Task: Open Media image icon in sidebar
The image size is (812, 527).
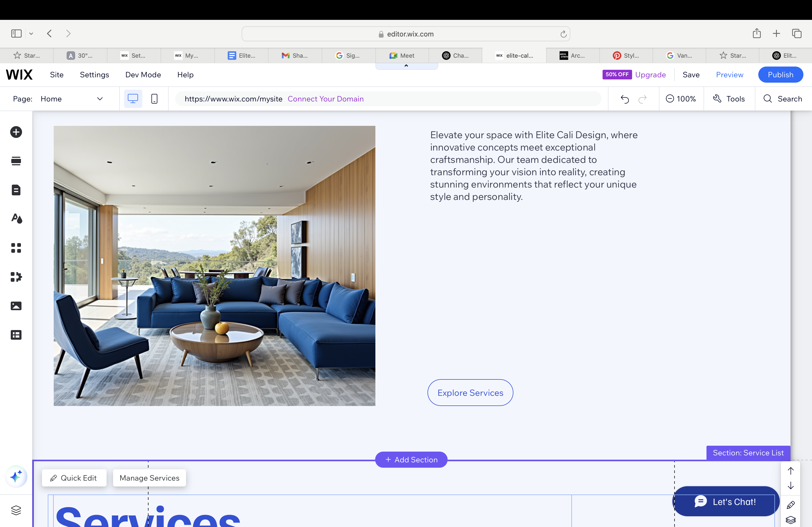Action: 16,306
